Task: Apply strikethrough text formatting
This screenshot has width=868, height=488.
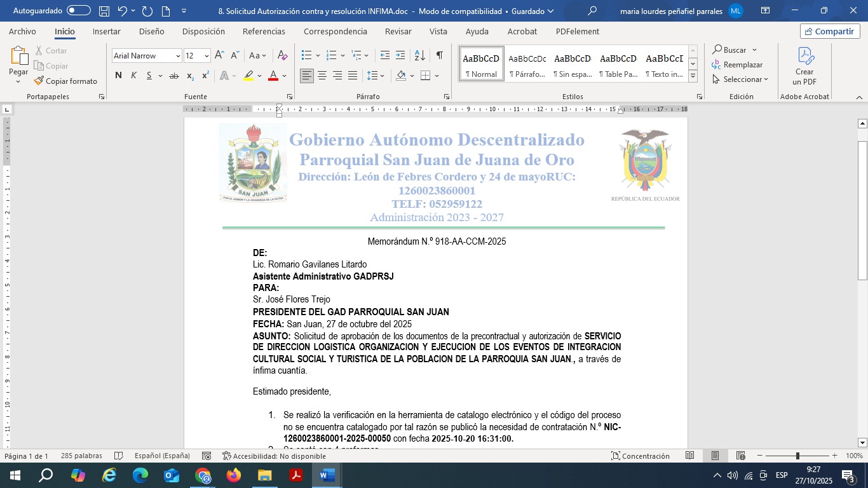Action: pos(173,76)
